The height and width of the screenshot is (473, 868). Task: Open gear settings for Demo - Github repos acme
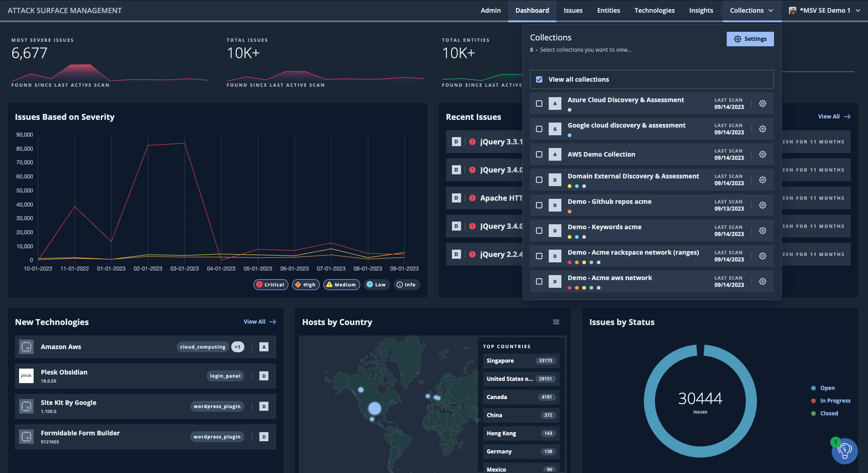click(x=763, y=205)
